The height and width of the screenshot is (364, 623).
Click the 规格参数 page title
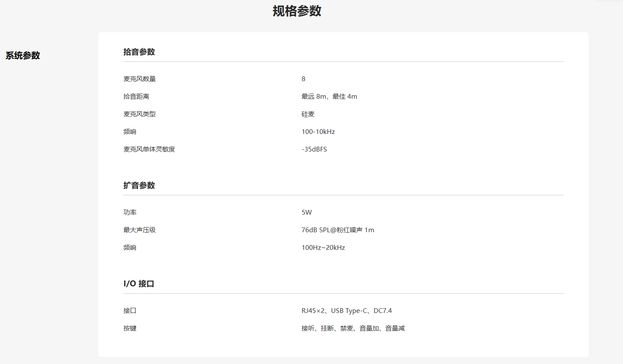click(x=297, y=11)
